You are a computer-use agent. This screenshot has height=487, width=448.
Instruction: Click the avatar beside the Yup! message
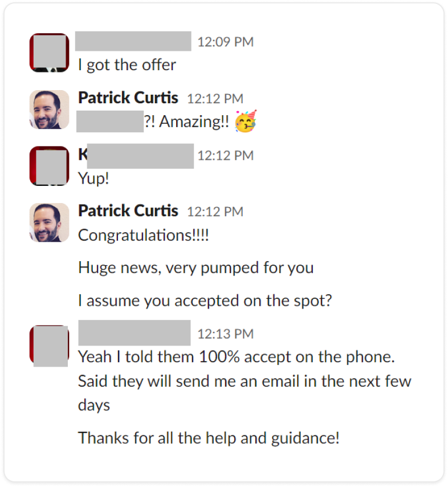[x=49, y=166]
